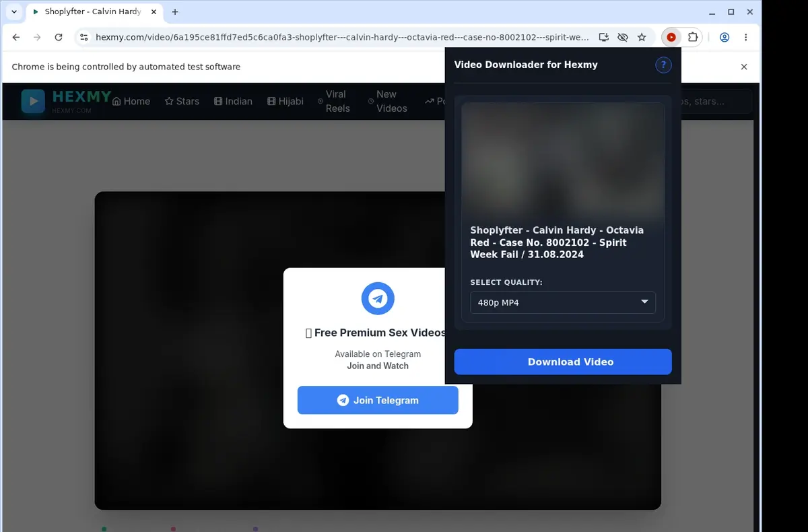View site information icon in address bar
Image resolution: width=808 pixels, height=532 pixels.
pos(83,38)
